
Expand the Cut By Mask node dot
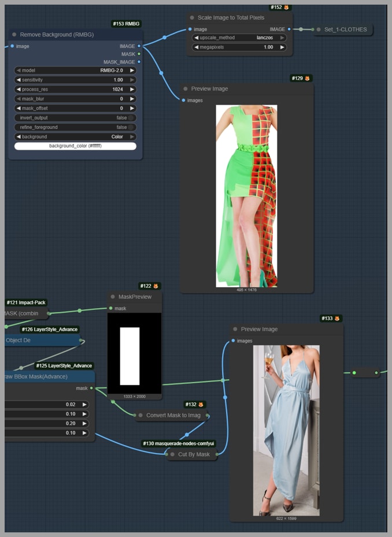[172, 454]
